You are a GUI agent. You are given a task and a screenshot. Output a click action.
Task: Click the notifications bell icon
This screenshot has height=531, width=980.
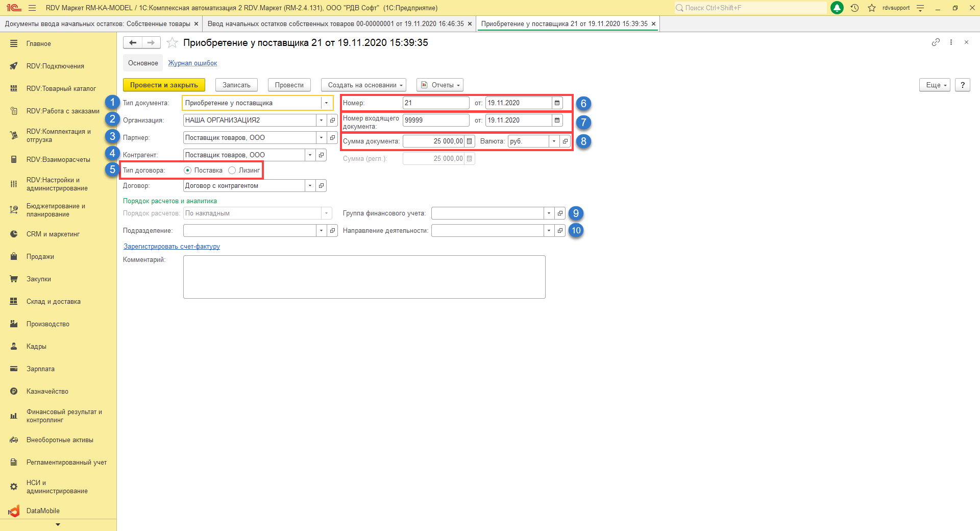coord(837,8)
